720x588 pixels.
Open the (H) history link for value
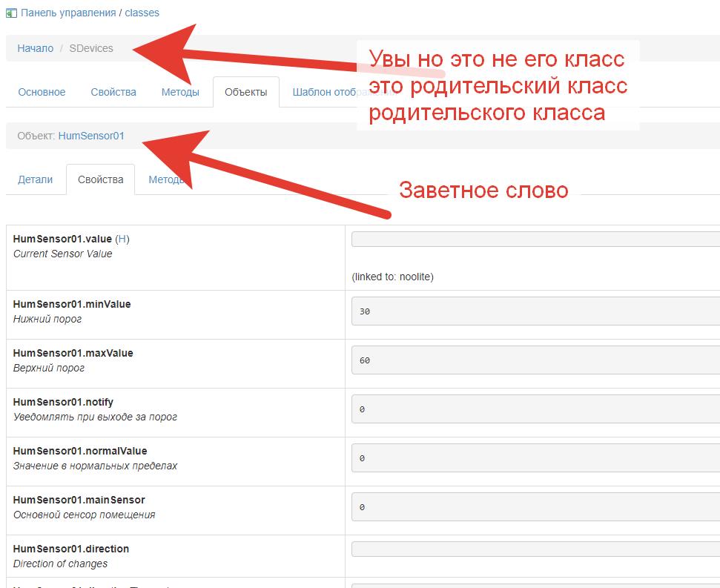pyautogui.click(x=122, y=239)
